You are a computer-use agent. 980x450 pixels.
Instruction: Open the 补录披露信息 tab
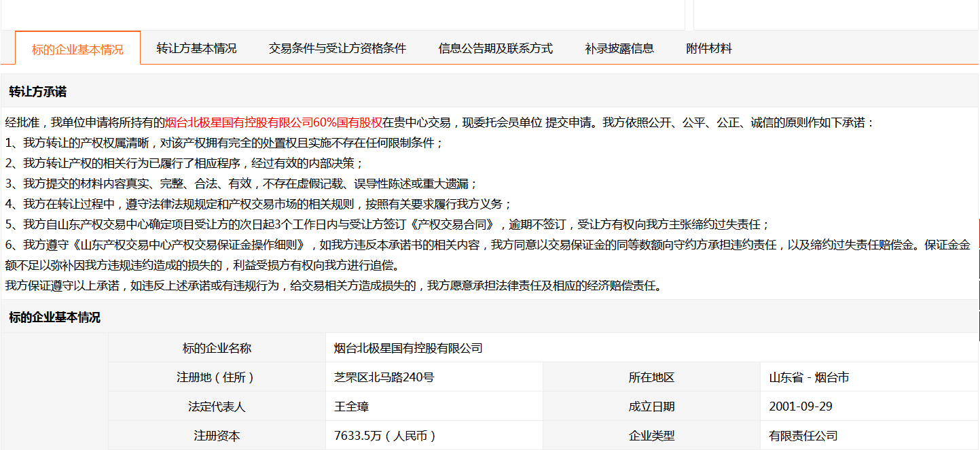619,48
